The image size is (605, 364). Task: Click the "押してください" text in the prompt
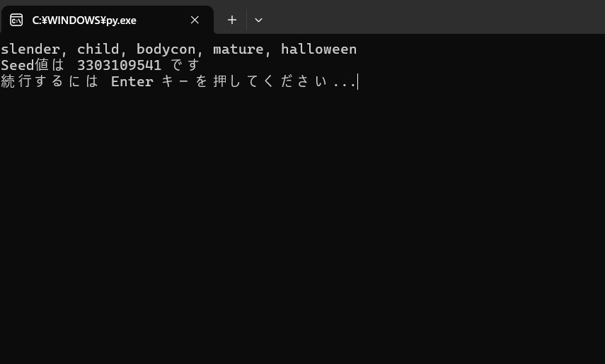270,81
